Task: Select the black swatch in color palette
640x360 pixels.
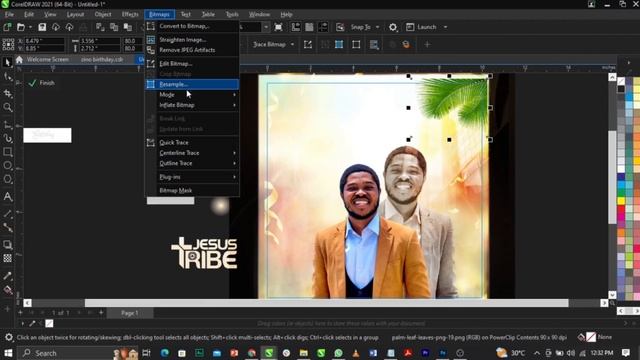Action: [x=621, y=89]
